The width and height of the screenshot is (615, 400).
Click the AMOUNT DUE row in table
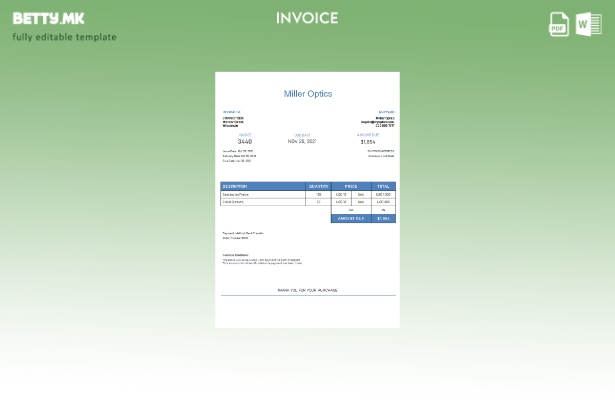[x=363, y=218]
